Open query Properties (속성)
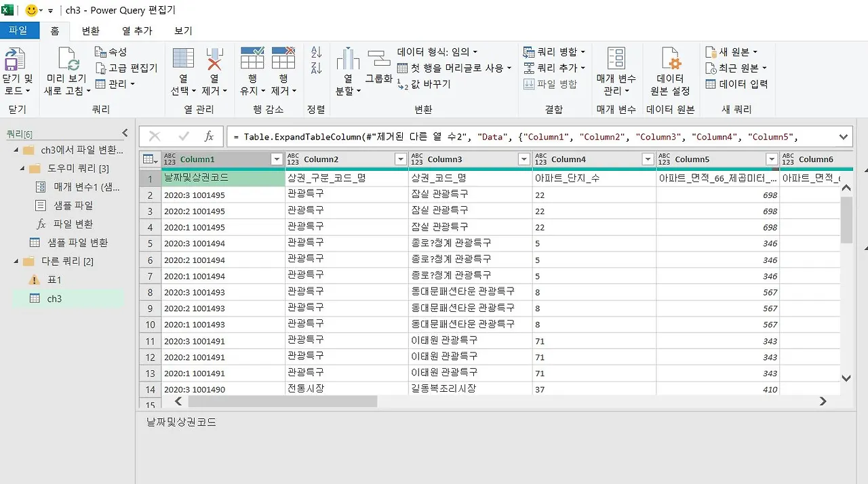Screen dimensions: 868x484 tap(111, 52)
